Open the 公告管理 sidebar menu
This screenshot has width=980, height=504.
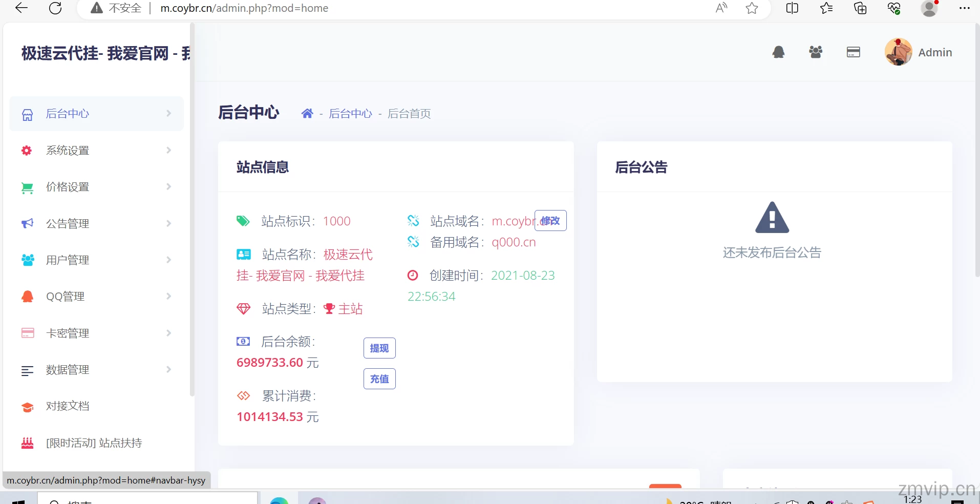96,223
